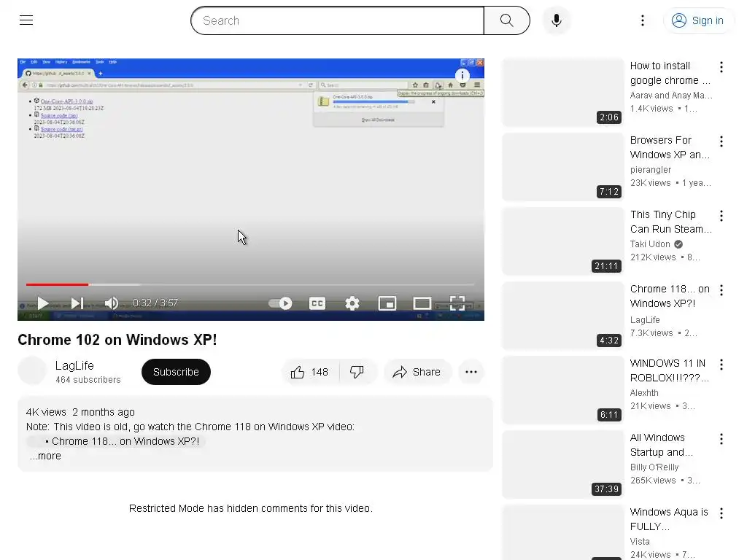Open options for 'How to install google chrome'
This screenshot has width=747, height=560.
[x=721, y=67]
